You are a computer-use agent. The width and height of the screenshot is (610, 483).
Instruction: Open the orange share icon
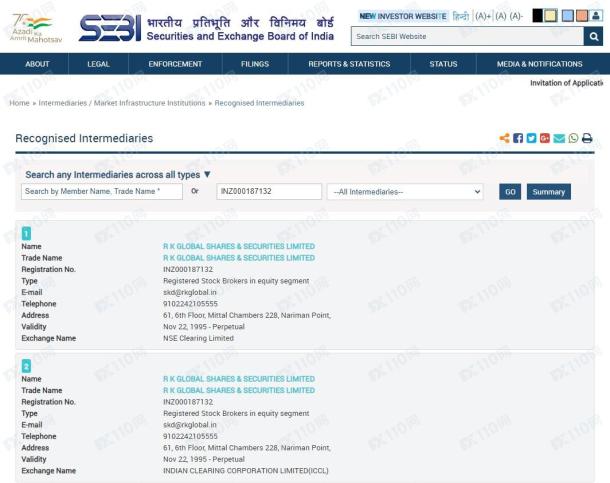(x=505, y=138)
